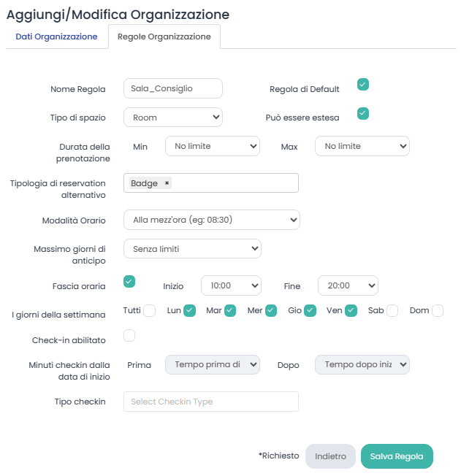Choose the Inizio start time dropdown
Screen dimensions: 461x476
coord(231,286)
